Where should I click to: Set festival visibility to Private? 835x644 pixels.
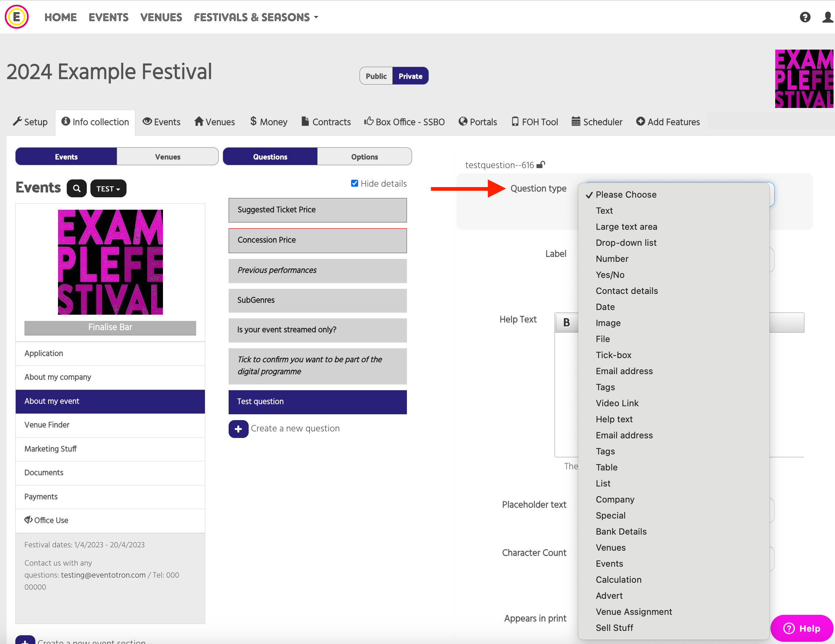[x=410, y=76]
